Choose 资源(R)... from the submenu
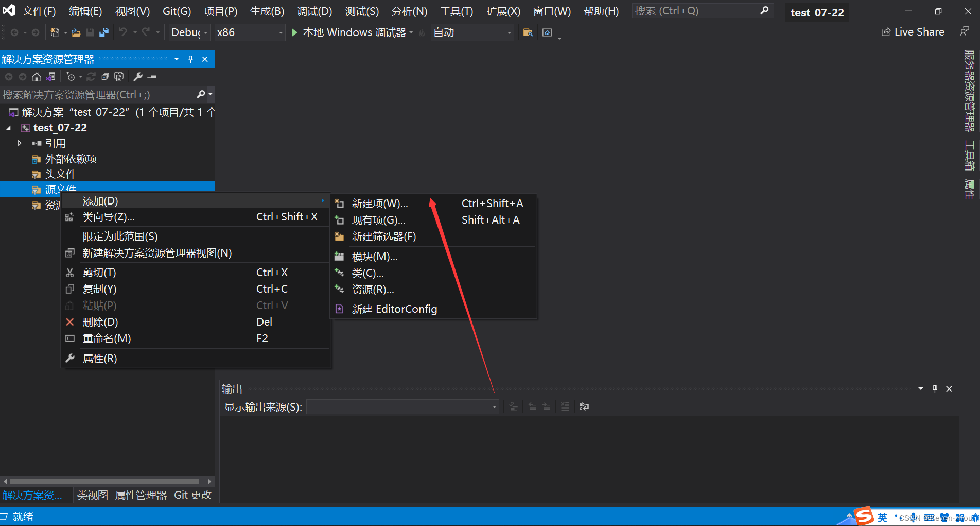This screenshot has width=980, height=526. pyautogui.click(x=433, y=290)
